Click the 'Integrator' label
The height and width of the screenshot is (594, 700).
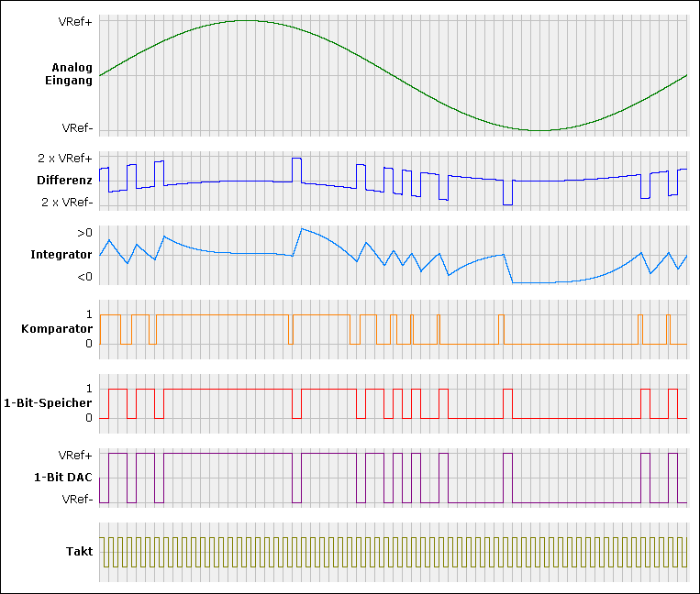click(61, 255)
